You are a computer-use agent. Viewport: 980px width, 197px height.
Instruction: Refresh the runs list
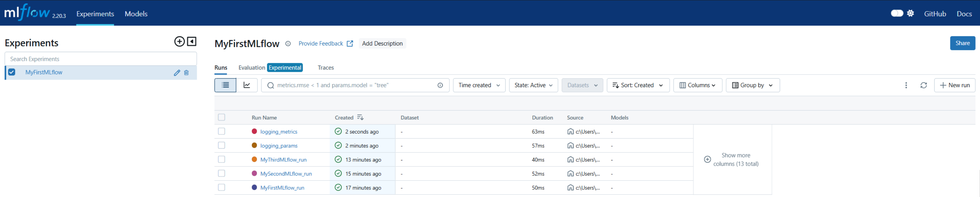click(x=923, y=85)
